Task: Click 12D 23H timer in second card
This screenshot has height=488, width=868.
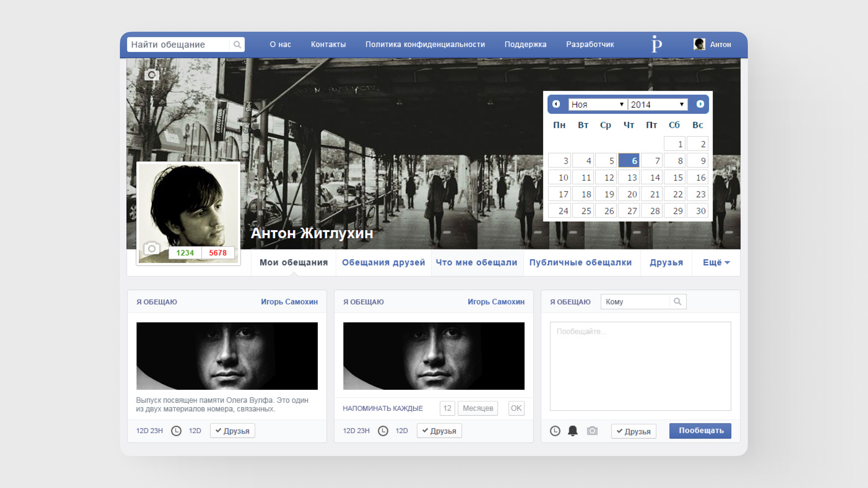Action: (356, 431)
